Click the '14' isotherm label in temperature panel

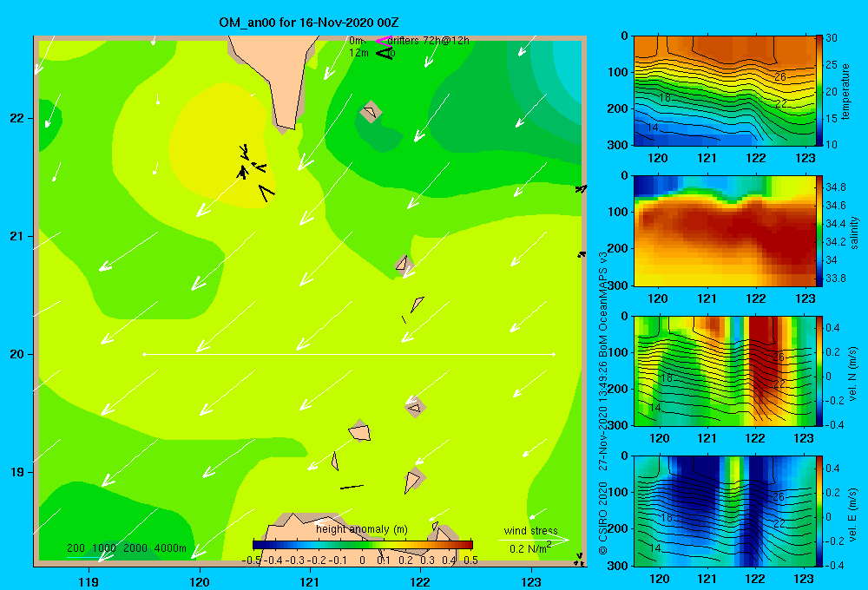point(653,128)
